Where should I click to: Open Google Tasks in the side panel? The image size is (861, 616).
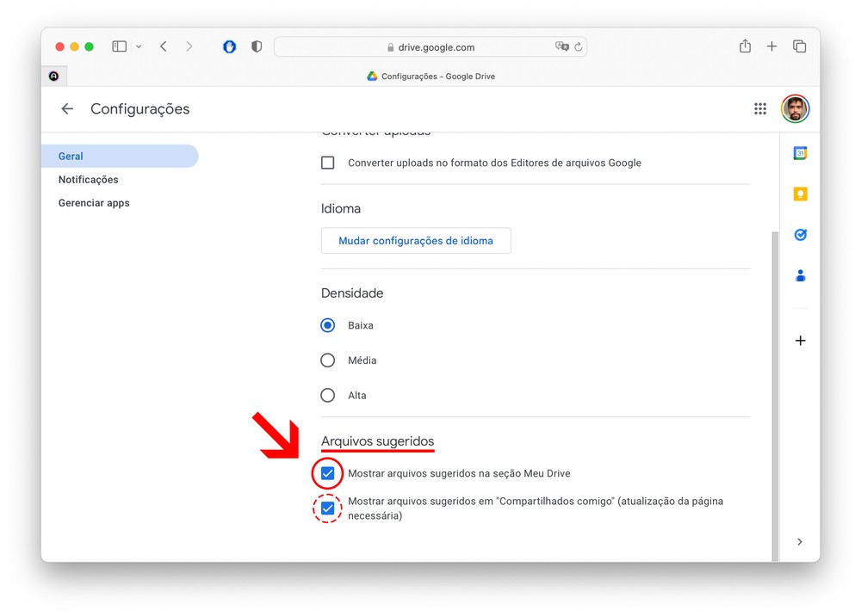click(x=800, y=234)
